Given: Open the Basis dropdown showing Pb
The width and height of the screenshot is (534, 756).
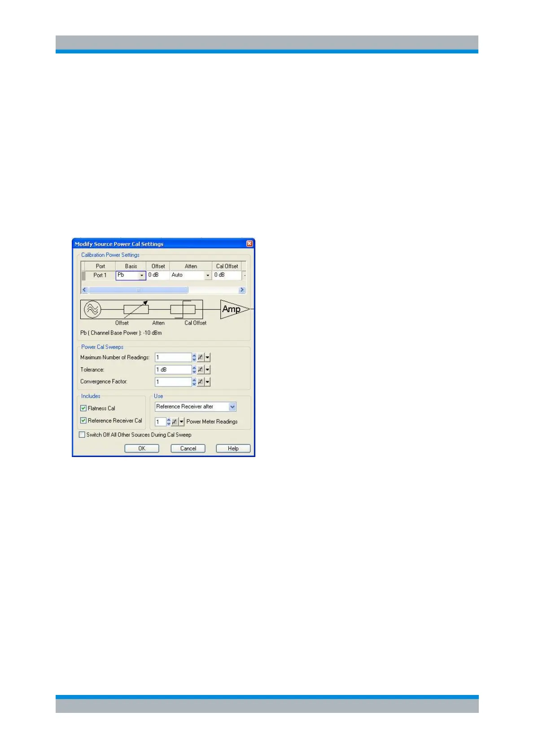Looking at the screenshot, I should click(x=142, y=275).
